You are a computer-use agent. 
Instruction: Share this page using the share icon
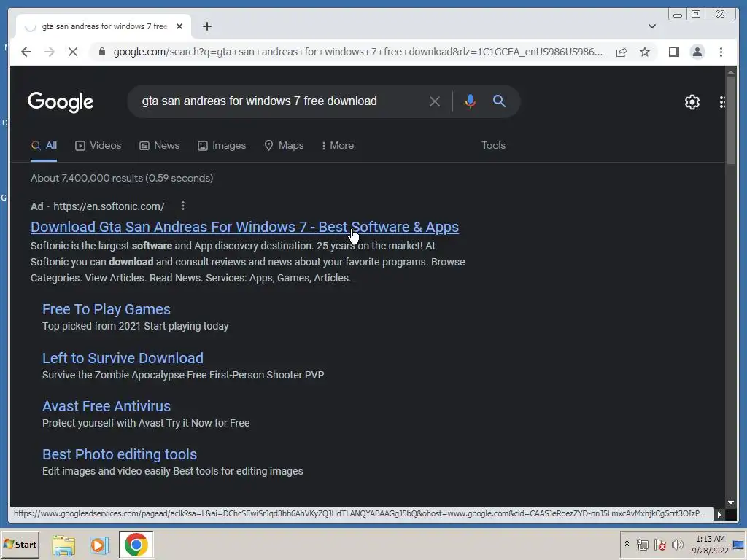[622, 52]
